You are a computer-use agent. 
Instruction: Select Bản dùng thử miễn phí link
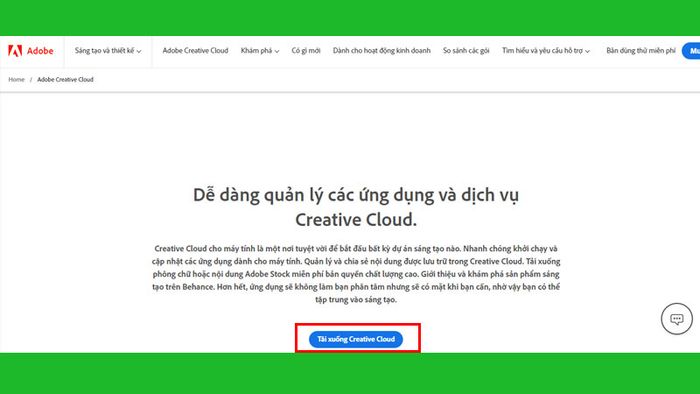(x=641, y=51)
